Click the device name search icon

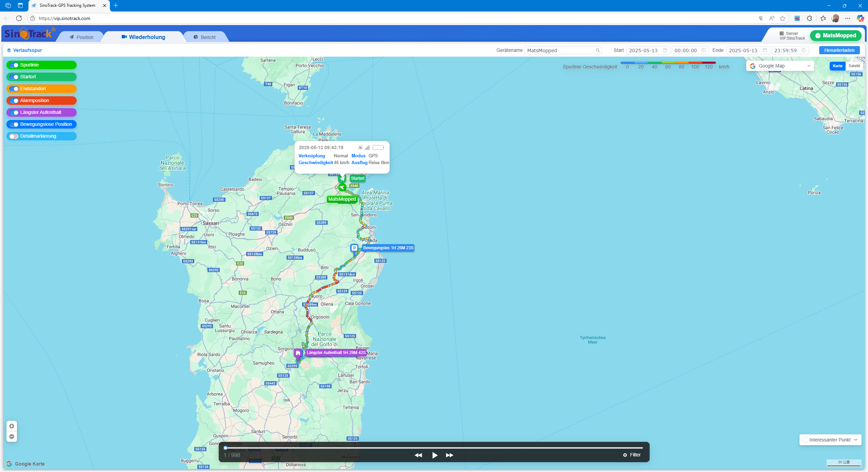click(x=598, y=50)
